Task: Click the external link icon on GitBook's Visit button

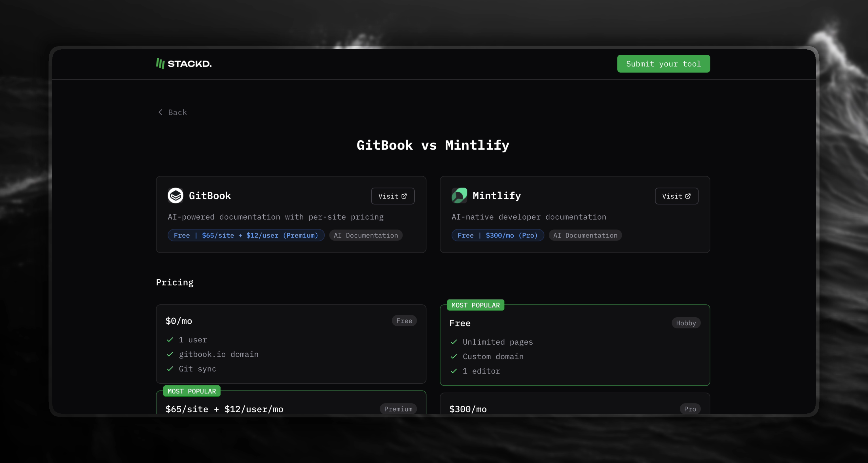Action: coord(404,196)
